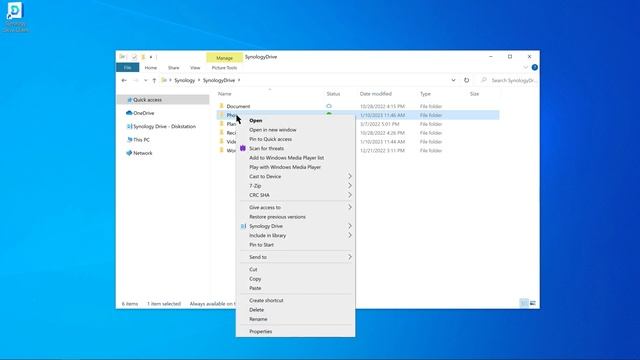The width and height of the screenshot is (640, 360).
Task: Expand the Include in library submenu
Action: [x=350, y=236]
